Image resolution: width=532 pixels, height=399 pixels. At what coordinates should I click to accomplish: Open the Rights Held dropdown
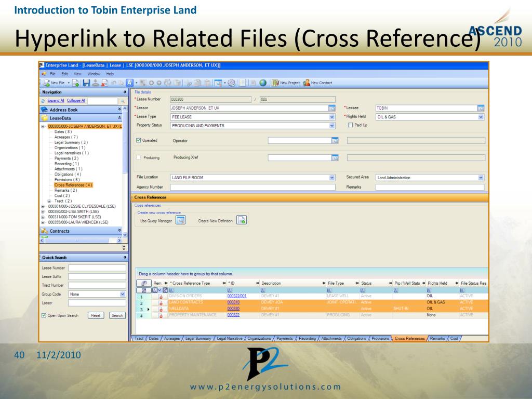(x=481, y=117)
